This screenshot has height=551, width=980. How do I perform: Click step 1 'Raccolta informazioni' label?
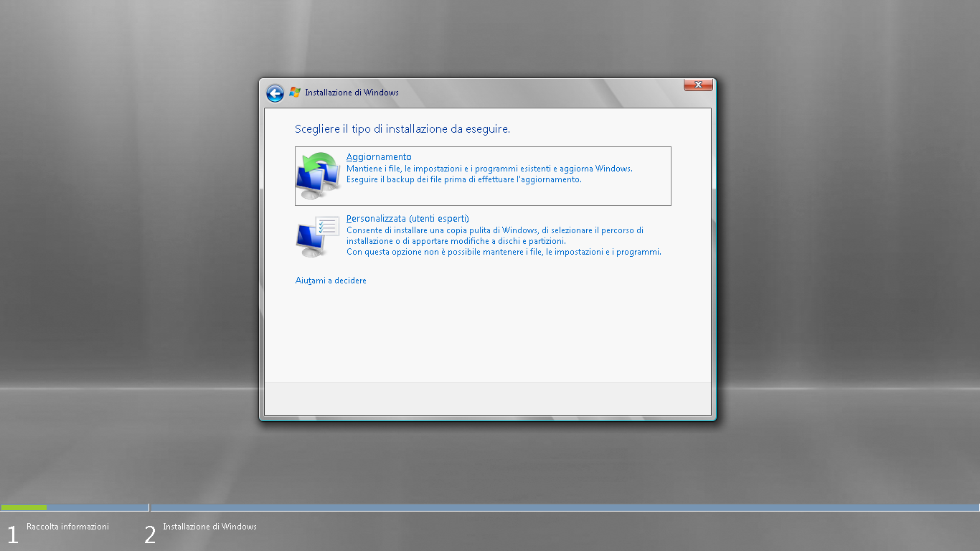point(67,527)
